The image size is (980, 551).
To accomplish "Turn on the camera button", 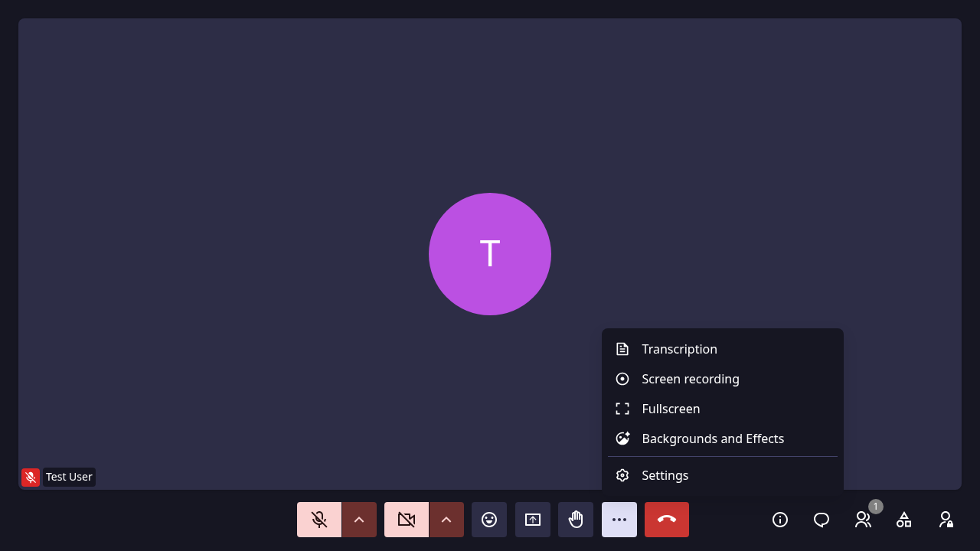I will tap(407, 520).
